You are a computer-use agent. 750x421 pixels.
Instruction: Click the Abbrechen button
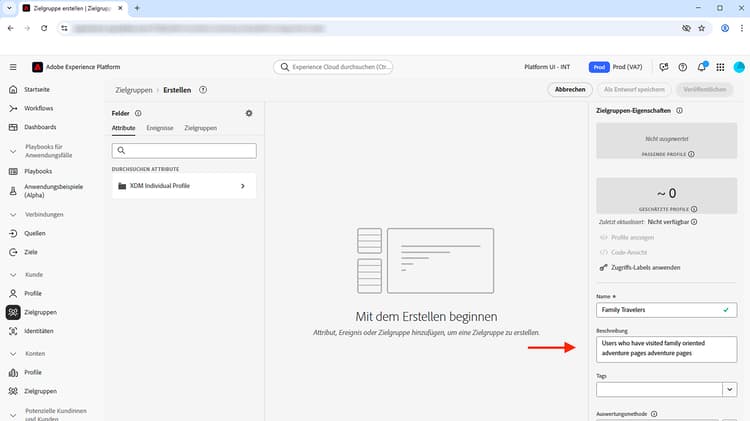570,89
